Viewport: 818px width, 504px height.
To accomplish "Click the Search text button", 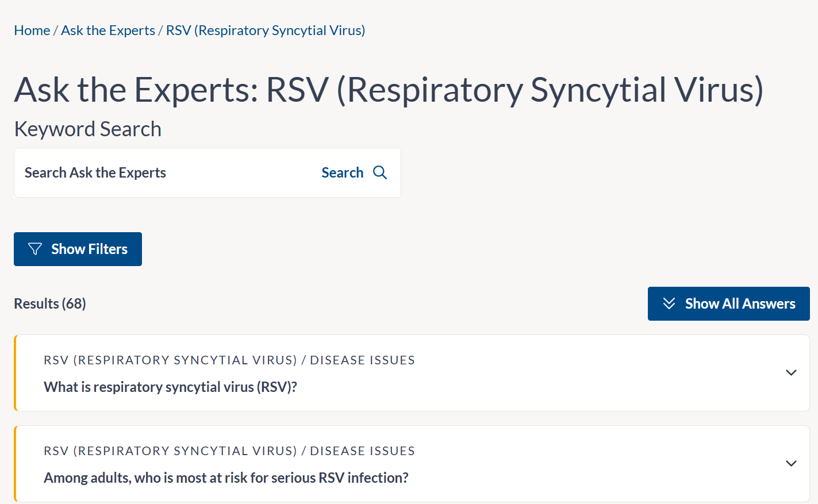I will (343, 172).
